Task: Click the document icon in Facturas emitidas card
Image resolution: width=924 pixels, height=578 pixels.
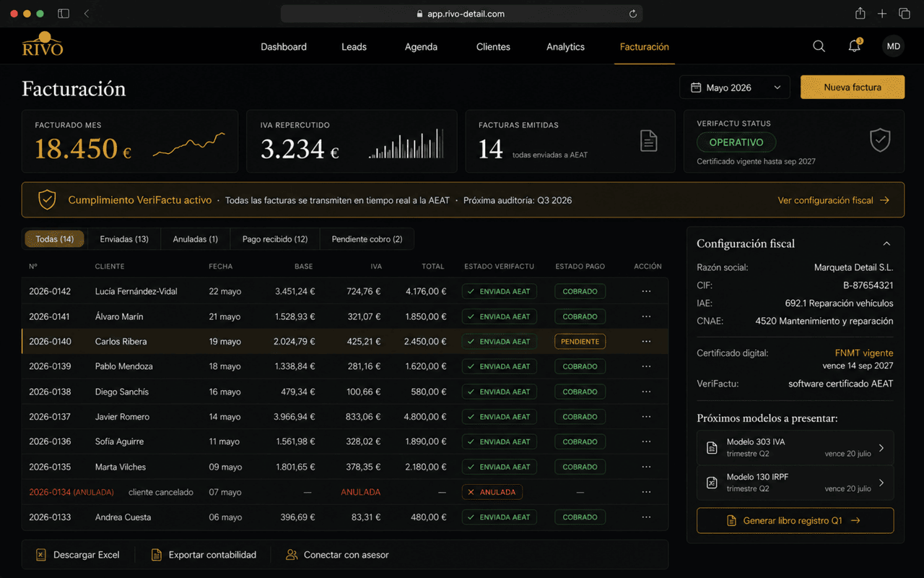Action: (649, 141)
